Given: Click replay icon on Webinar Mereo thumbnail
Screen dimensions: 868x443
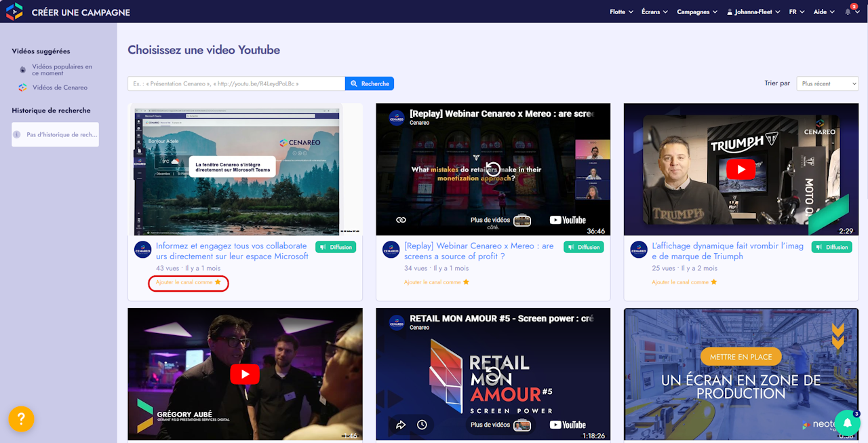Looking at the screenshot, I should (493, 169).
